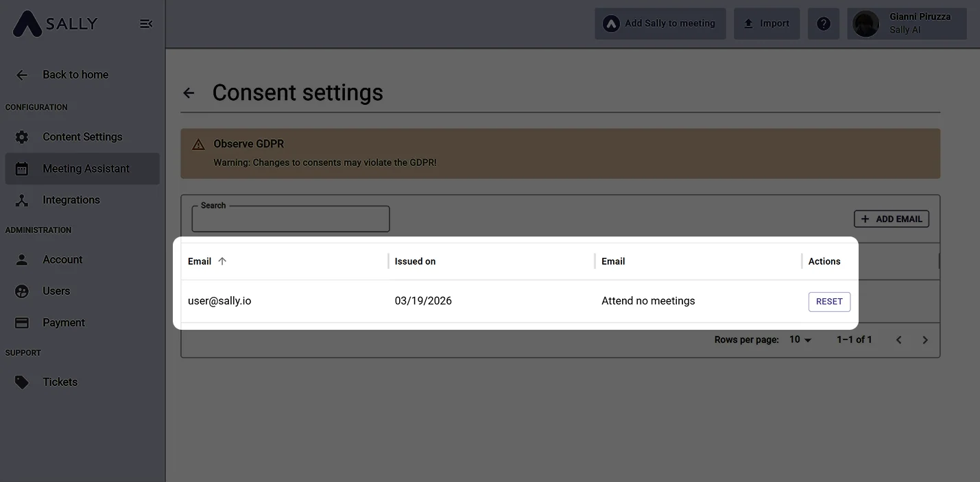Click the Sally logo
The height and width of the screenshot is (482, 980).
[x=55, y=23]
